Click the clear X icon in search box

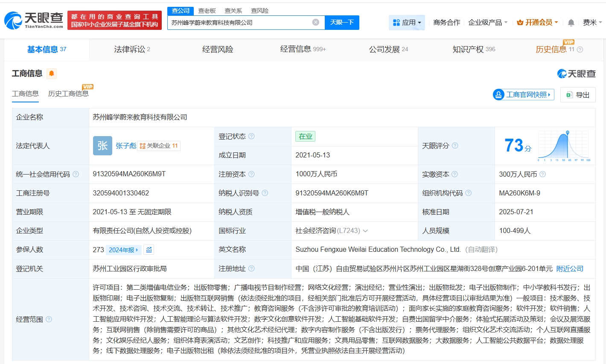tap(315, 22)
